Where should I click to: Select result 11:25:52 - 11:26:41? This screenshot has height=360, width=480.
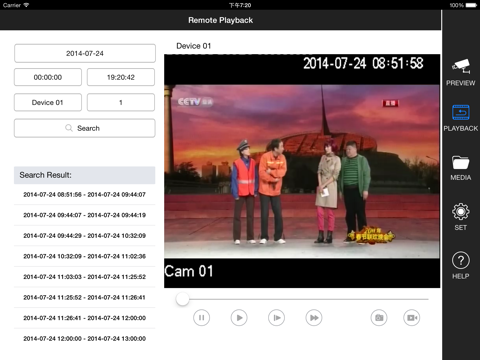(85, 297)
